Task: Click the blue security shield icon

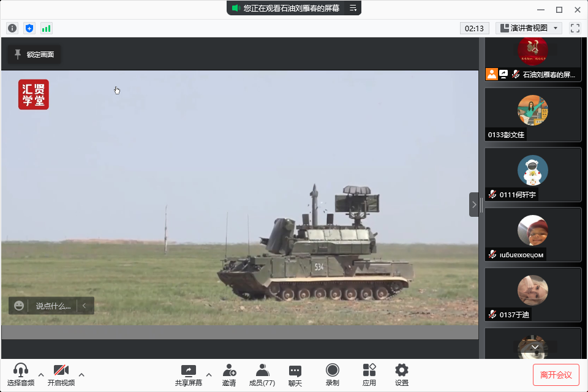Action: (x=29, y=28)
